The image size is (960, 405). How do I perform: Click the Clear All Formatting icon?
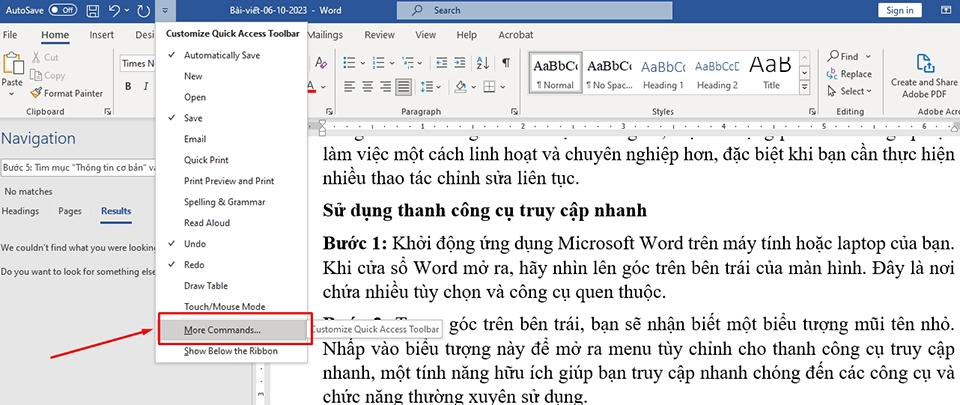[x=321, y=62]
